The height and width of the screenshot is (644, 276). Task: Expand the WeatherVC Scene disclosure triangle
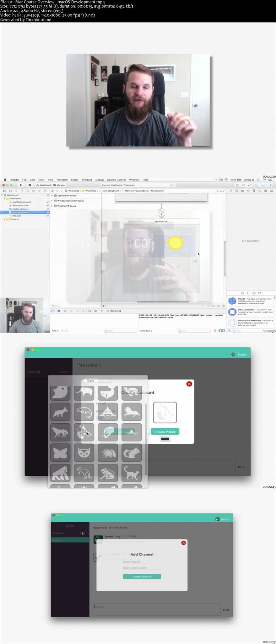[x=52, y=206]
